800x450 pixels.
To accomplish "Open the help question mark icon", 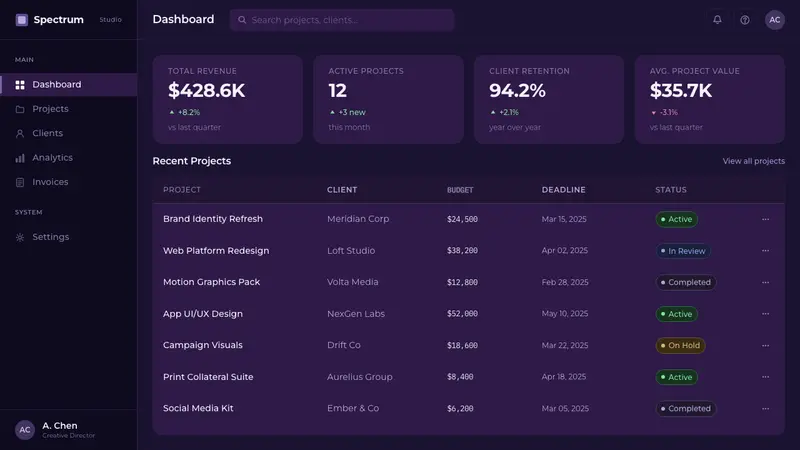I will (744, 20).
